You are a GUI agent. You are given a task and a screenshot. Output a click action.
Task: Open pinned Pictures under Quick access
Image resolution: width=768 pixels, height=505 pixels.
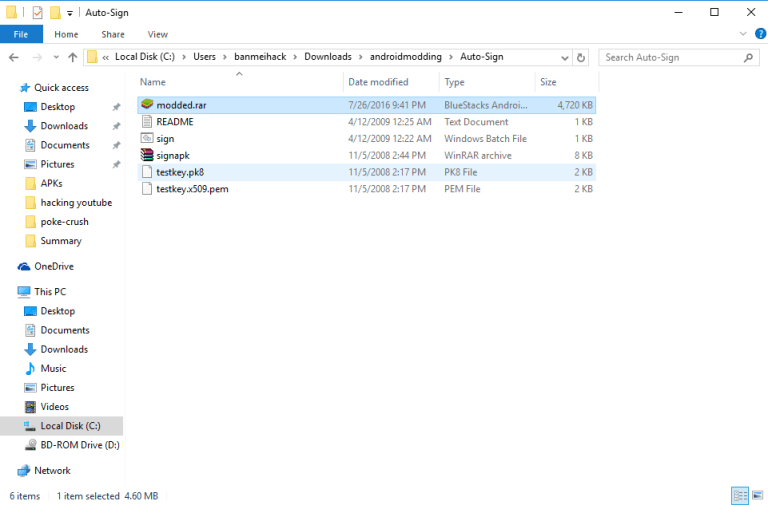(49, 164)
